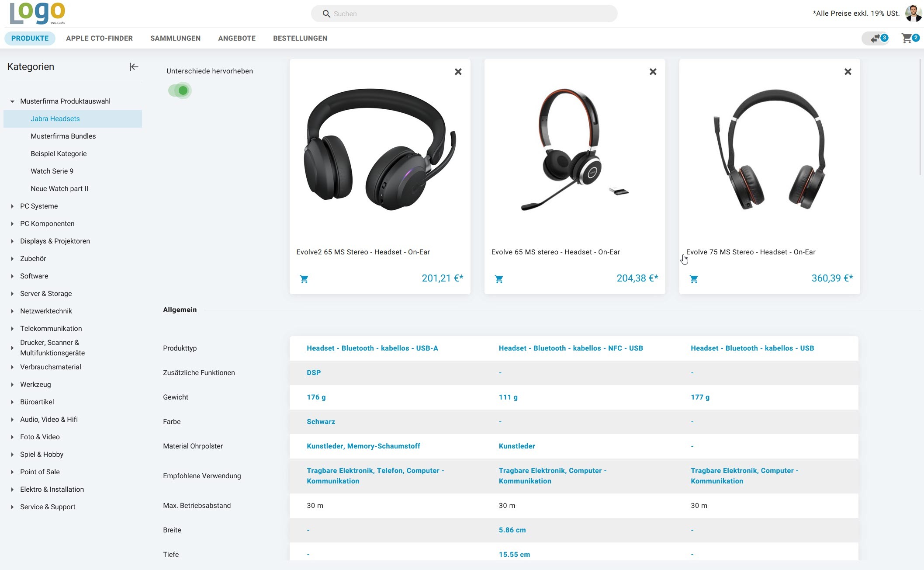
Task: Add Evolve 65 MS stereo to cart
Action: pos(499,279)
